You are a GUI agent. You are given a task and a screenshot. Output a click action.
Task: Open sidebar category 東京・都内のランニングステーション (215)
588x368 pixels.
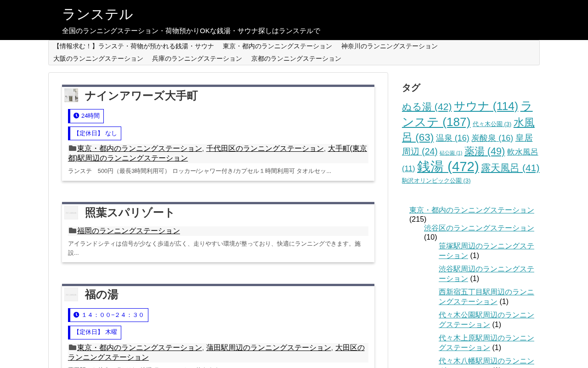(472, 210)
